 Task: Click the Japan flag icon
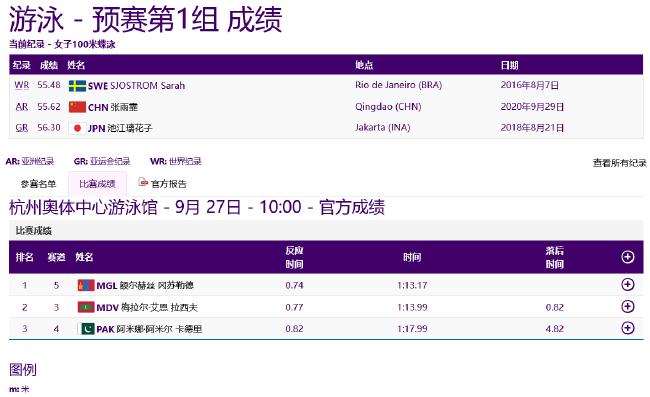point(77,128)
